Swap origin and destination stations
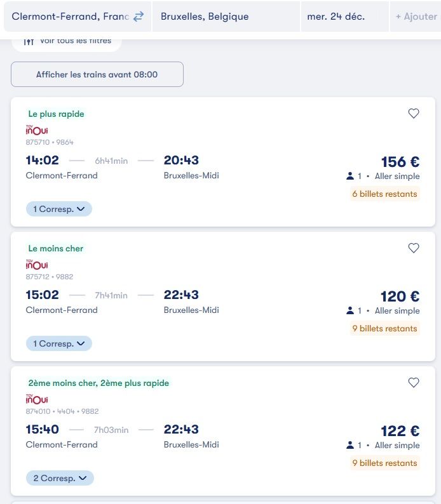Screen dimensions: 441x504 pyautogui.click(x=139, y=17)
